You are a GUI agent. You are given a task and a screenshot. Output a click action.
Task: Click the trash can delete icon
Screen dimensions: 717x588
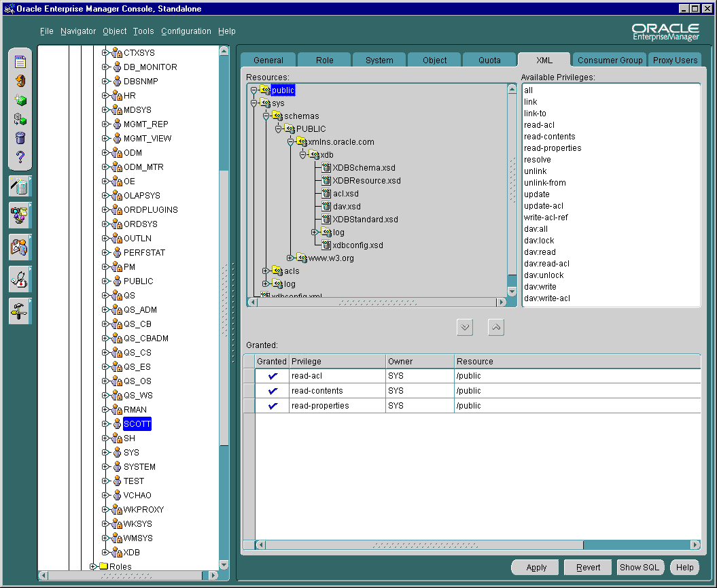pos(20,139)
